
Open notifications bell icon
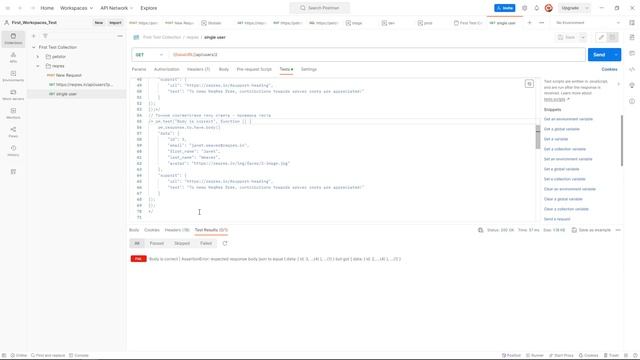coord(536,8)
